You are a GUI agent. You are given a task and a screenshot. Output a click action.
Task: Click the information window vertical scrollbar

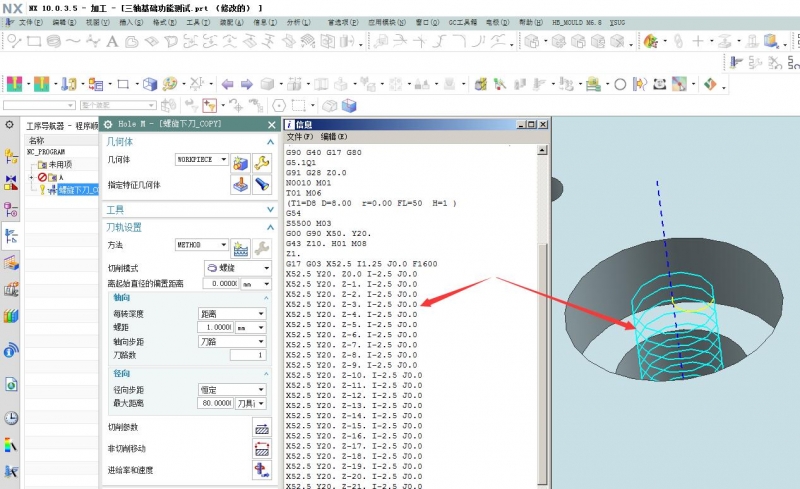(542, 315)
